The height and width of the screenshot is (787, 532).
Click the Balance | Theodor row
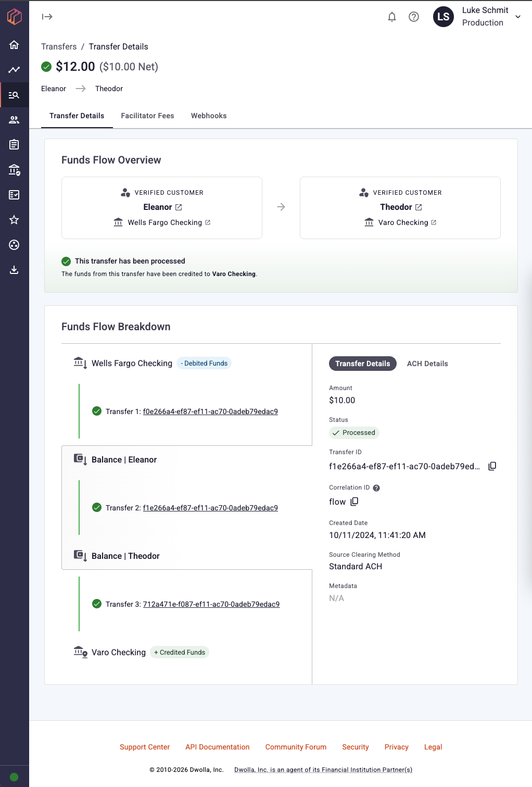125,556
